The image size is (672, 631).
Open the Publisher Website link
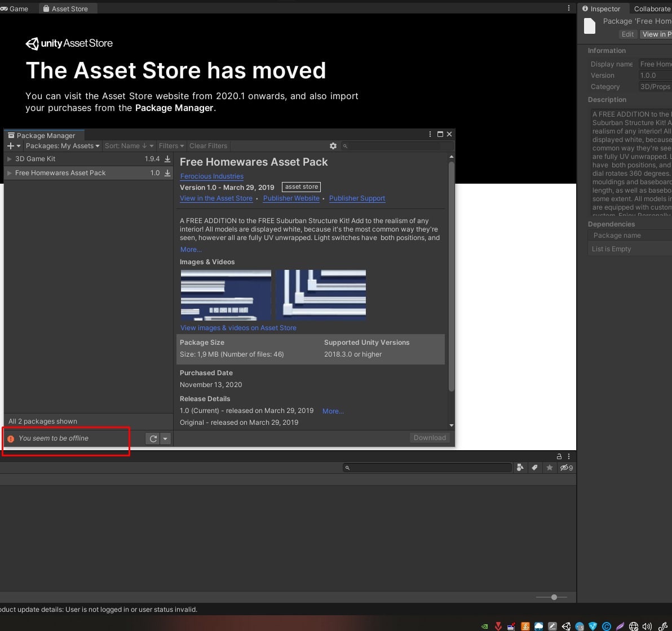point(291,198)
